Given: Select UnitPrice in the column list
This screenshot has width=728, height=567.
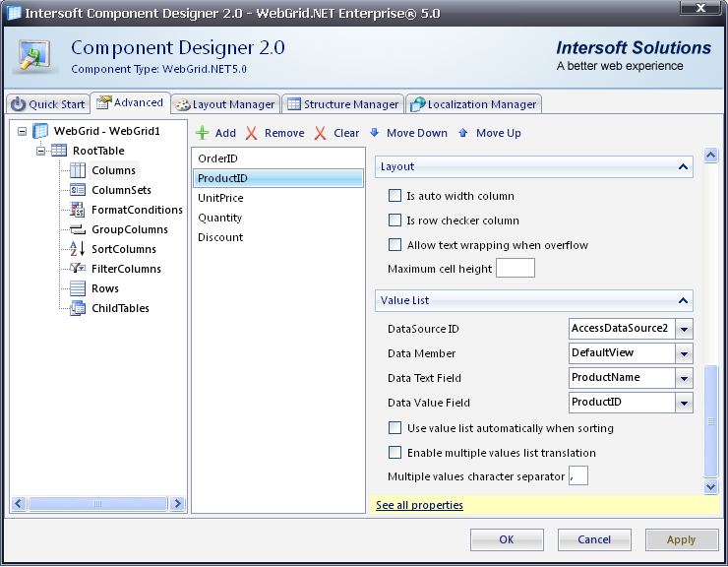Looking at the screenshot, I should pyautogui.click(x=278, y=198).
